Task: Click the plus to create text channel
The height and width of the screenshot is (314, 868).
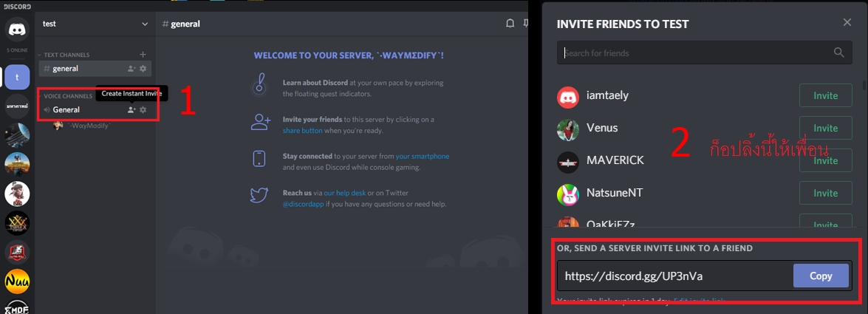Action: click(143, 54)
